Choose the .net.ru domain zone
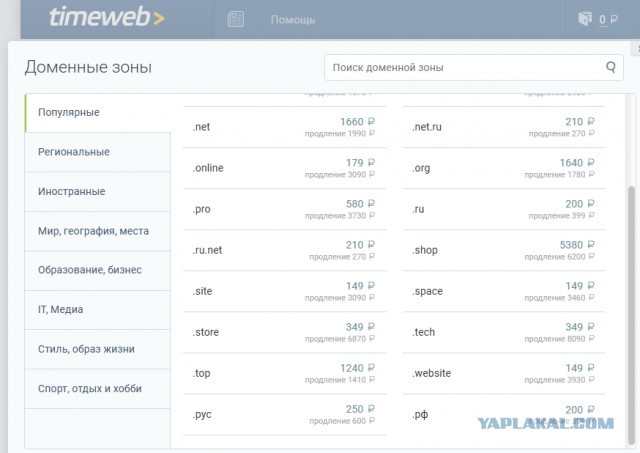The image size is (640, 453). [504, 127]
